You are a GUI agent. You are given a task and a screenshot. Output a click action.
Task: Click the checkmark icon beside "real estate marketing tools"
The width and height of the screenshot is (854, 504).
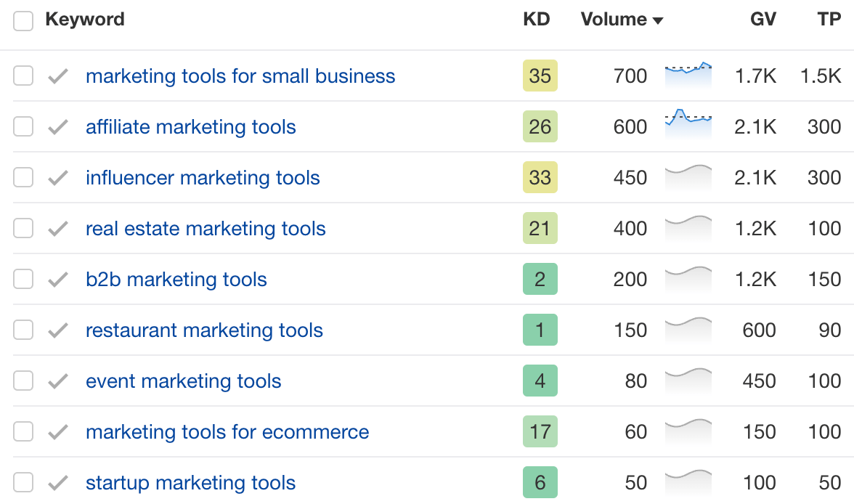57,228
